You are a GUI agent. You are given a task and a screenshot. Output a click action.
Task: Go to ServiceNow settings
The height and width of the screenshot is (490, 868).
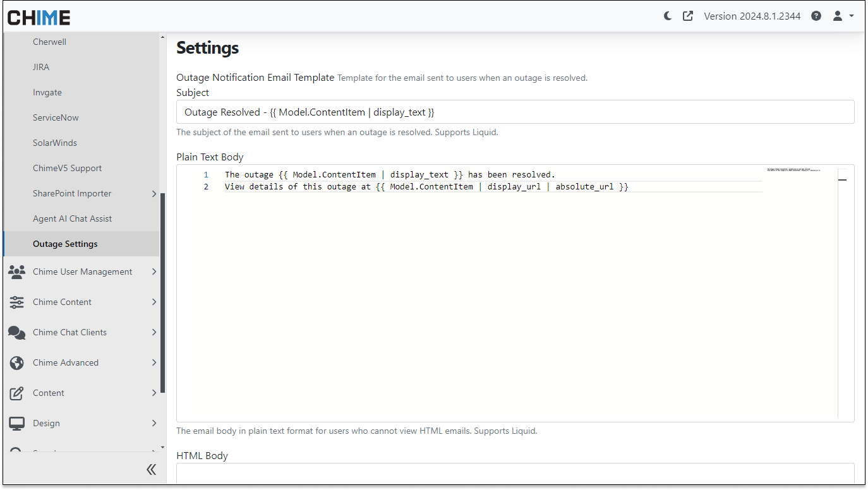(x=81, y=117)
